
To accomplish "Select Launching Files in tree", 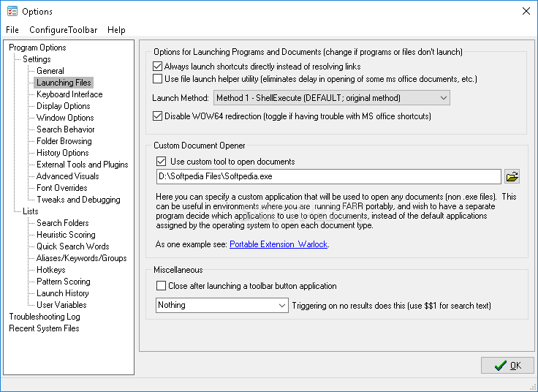I will 64,83.
